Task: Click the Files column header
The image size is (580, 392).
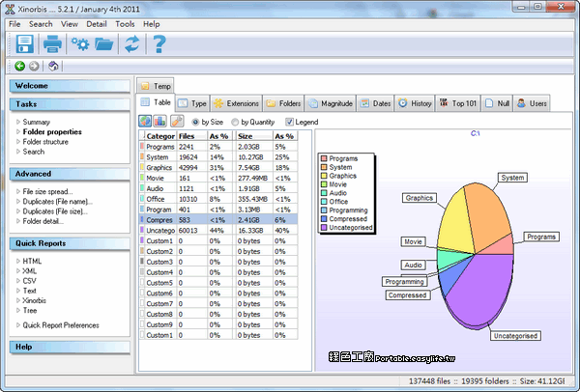Action: [191, 136]
